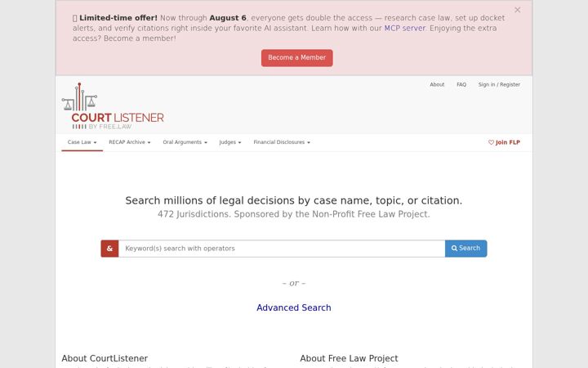The height and width of the screenshot is (368, 588).
Task: Open the FAQ link
Action: point(461,84)
